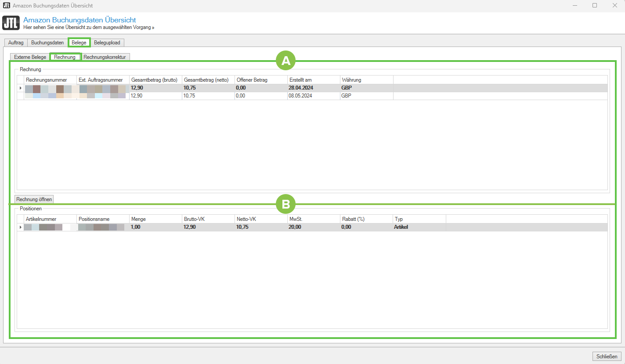Viewport: 625px width, 364px height.
Task: Click the Rechnung öffnen button
Action: pyautogui.click(x=34, y=199)
